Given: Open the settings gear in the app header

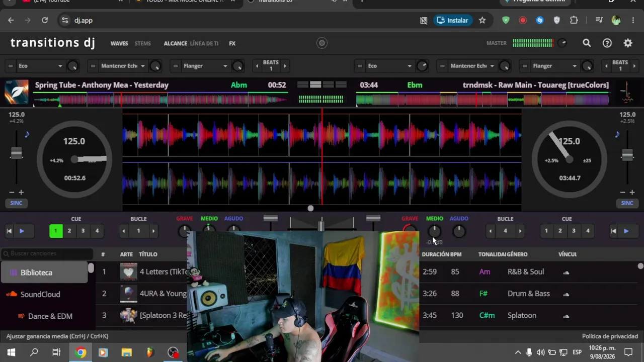Looking at the screenshot, I should pyautogui.click(x=628, y=43).
